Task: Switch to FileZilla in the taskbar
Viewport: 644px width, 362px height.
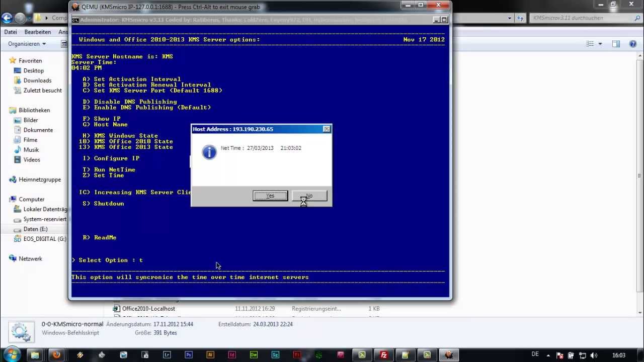Action: pos(384,355)
